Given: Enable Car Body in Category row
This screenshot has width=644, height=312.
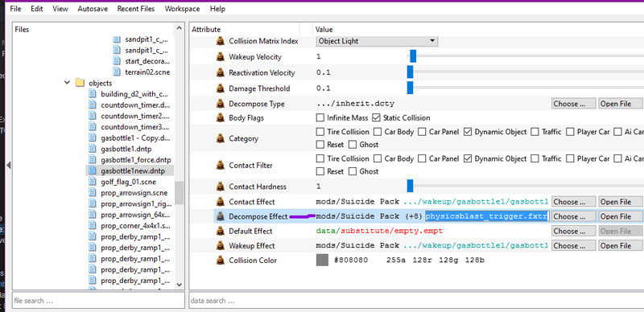Looking at the screenshot, I should [377, 132].
